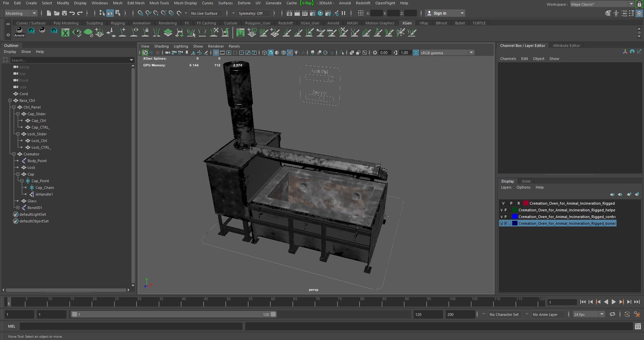Click the HumanIK character icon
This screenshot has height=340, width=644.
(616, 13)
